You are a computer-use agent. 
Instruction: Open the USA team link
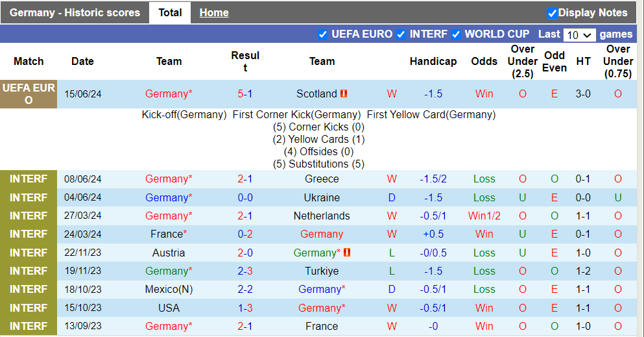tap(169, 308)
